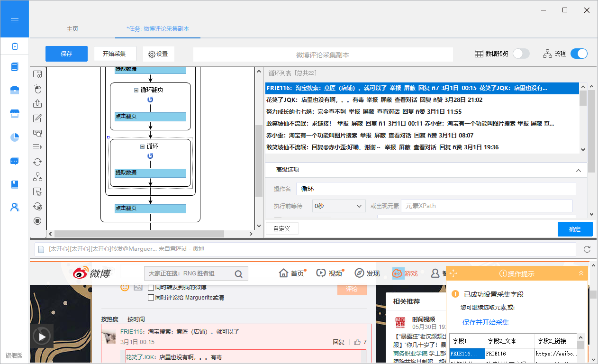Collapse the 操作提示 panel

click(581, 273)
